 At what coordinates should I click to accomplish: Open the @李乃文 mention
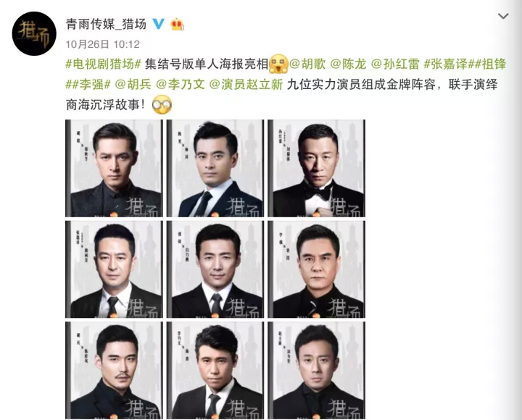pos(180,84)
